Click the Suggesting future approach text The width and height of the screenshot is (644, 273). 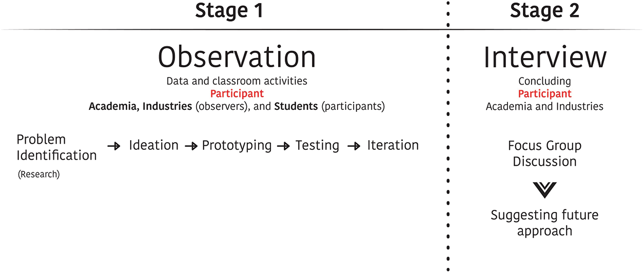(544, 223)
